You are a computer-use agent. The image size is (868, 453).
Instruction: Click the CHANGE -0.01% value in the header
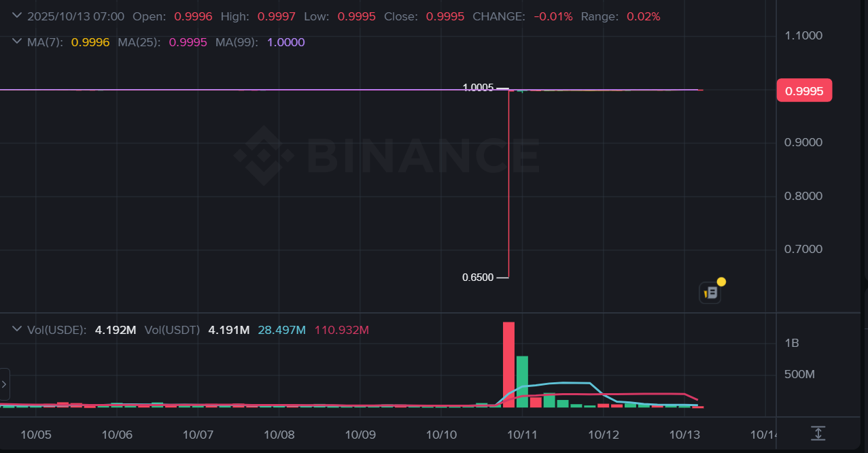click(552, 16)
